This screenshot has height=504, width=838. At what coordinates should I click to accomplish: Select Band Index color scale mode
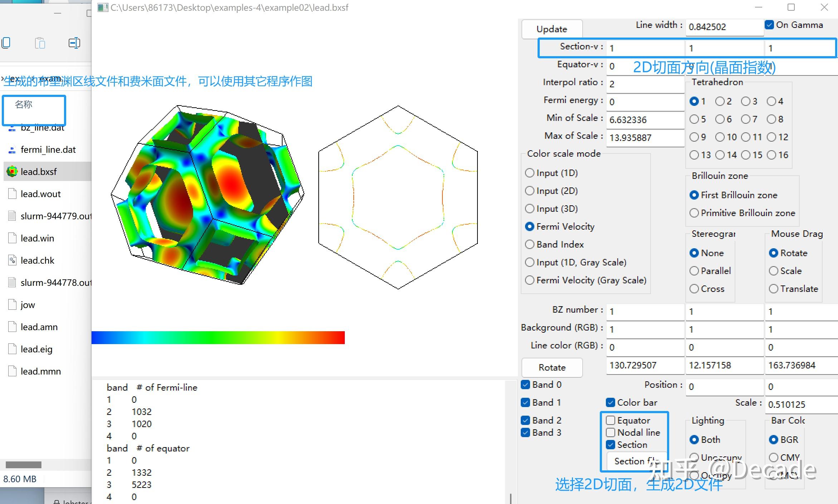click(530, 244)
